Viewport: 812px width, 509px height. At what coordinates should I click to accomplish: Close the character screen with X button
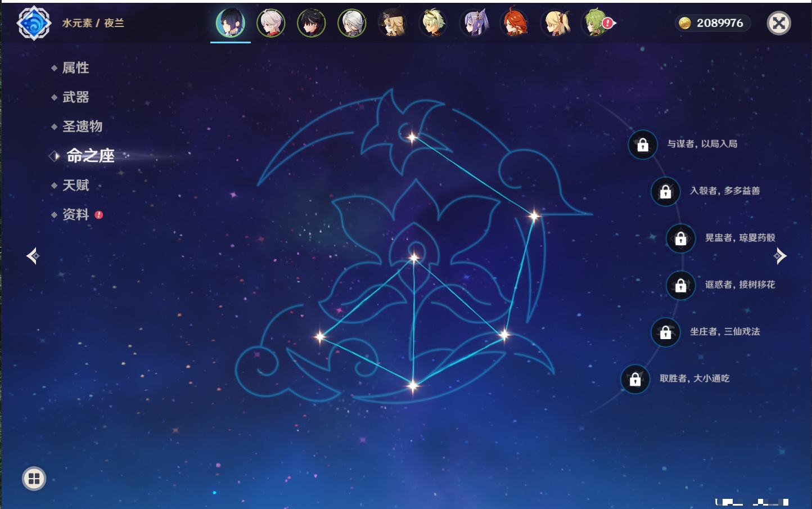point(779,23)
